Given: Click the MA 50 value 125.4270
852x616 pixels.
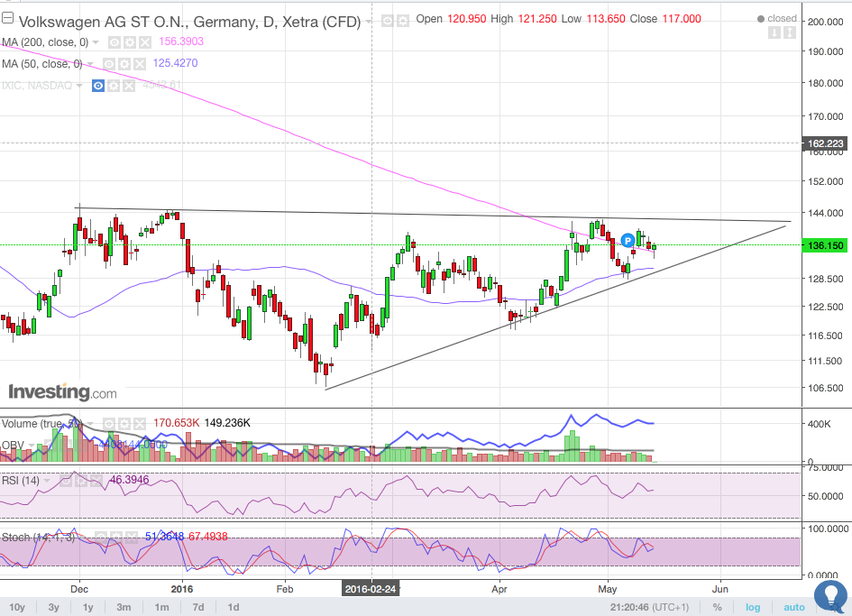Looking at the screenshot, I should pyautogui.click(x=175, y=63).
